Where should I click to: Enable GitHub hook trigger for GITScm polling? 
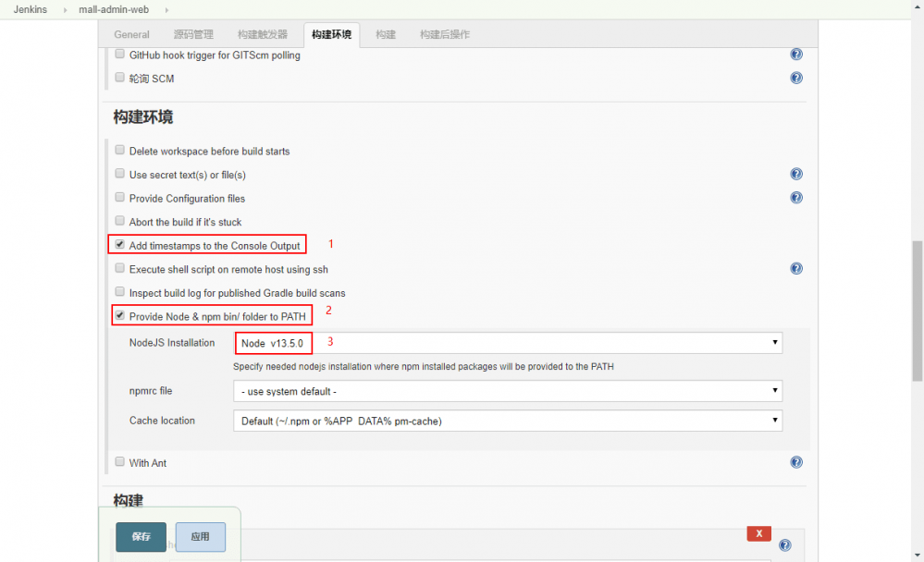tap(119, 55)
